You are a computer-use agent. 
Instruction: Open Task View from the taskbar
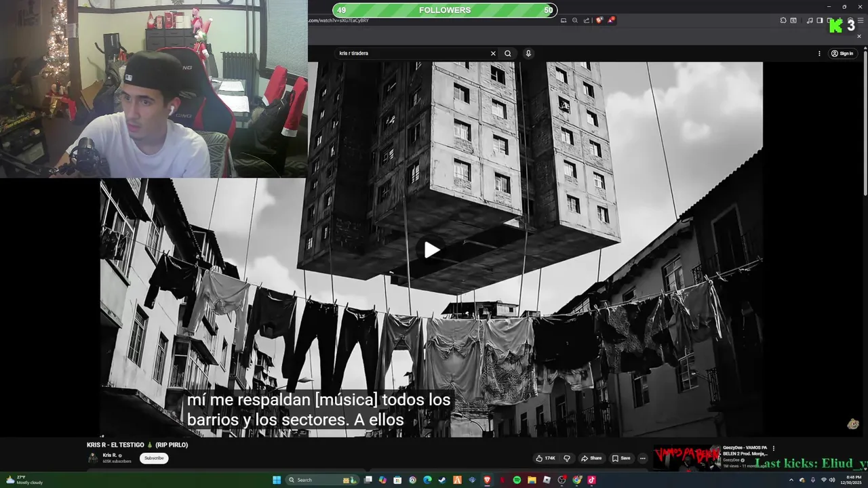point(368,480)
